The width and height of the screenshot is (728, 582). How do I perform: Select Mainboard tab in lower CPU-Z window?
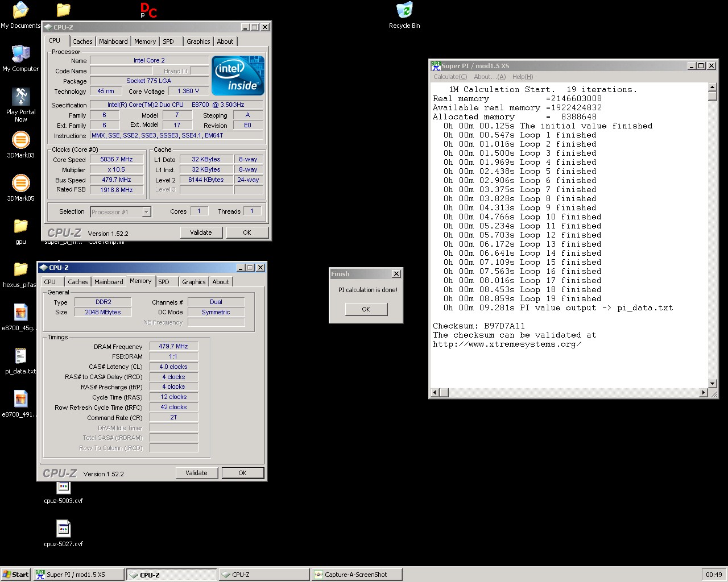pyautogui.click(x=109, y=282)
